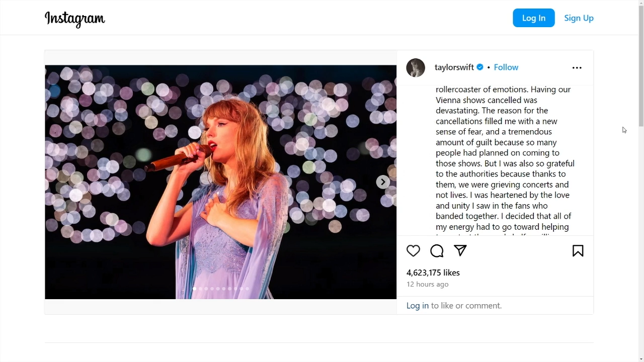This screenshot has height=362, width=644.
Task: Select the first carousel indicator dot
Action: tap(194, 289)
